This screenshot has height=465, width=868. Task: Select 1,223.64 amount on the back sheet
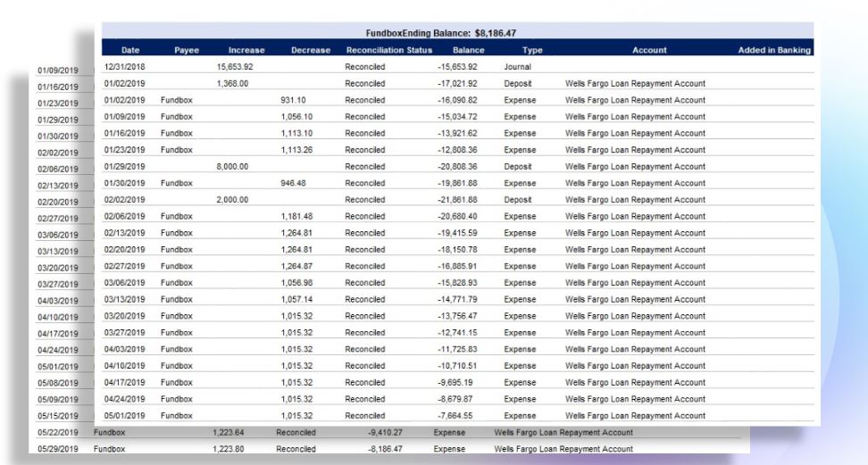[228, 432]
